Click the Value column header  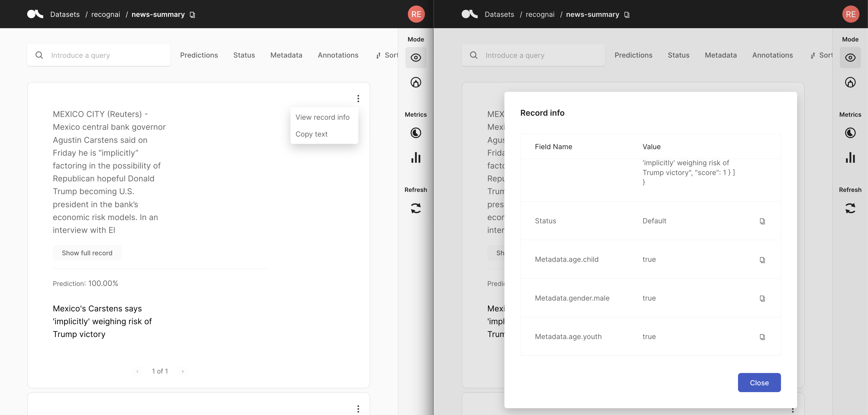(x=651, y=147)
